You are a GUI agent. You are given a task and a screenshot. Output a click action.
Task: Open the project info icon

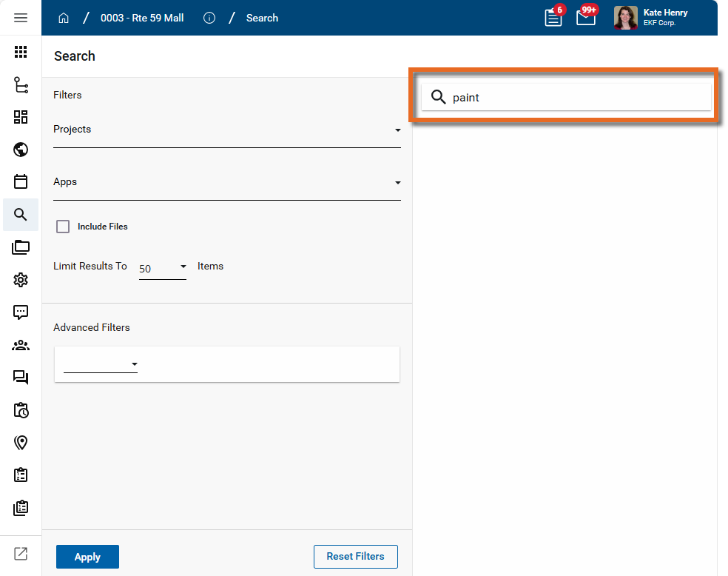pyautogui.click(x=209, y=18)
